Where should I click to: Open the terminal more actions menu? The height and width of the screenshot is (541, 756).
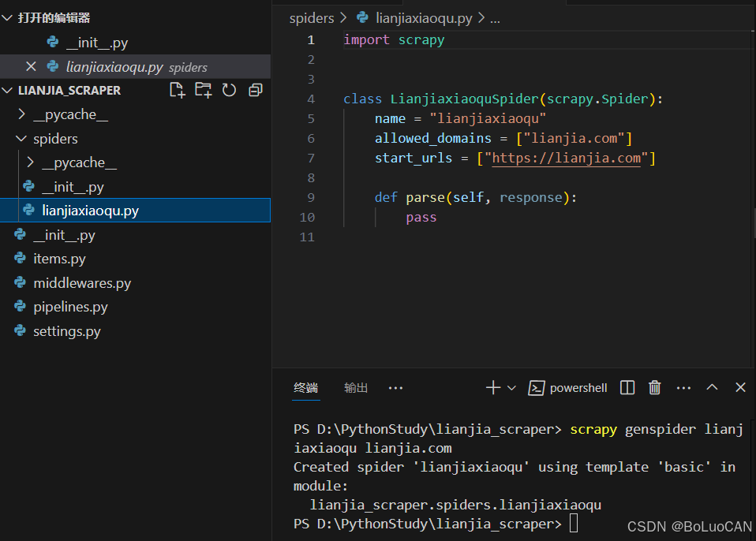click(683, 387)
